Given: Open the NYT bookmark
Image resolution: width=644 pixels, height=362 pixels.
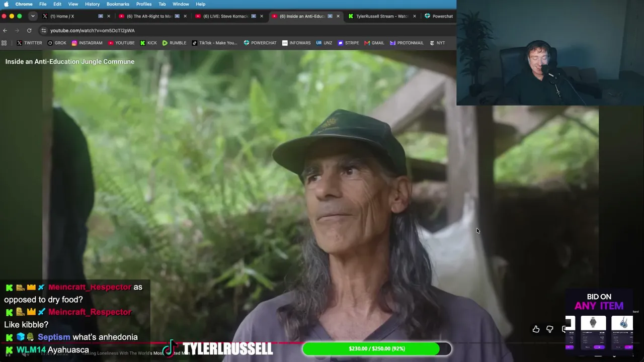Looking at the screenshot, I should pyautogui.click(x=437, y=43).
